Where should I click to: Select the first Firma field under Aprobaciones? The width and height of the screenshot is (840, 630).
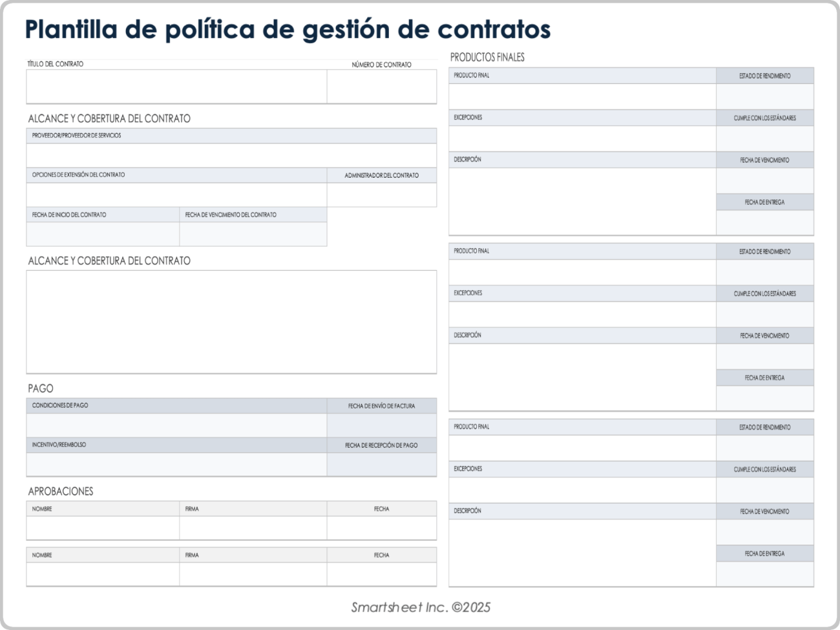click(253, 528)
